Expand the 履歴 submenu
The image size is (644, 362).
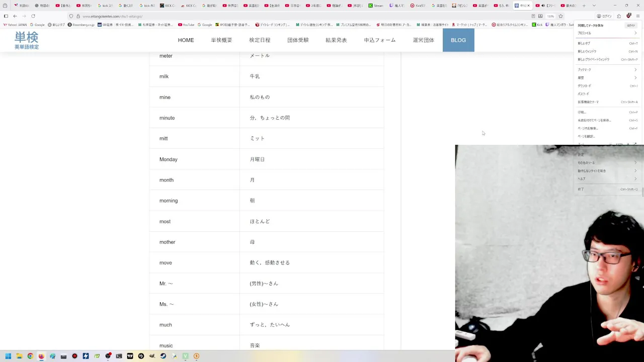tap(607, 78)
